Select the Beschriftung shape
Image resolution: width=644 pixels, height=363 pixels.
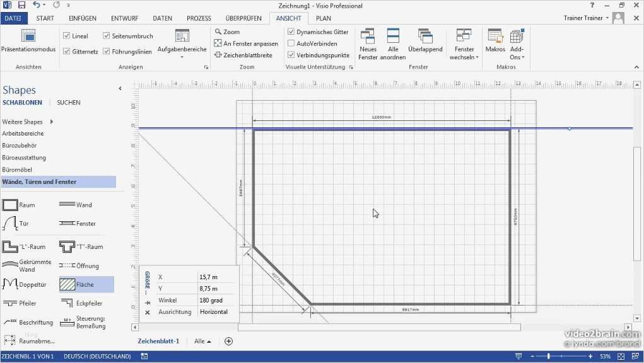pyautogui.click(x=28, y=322)
